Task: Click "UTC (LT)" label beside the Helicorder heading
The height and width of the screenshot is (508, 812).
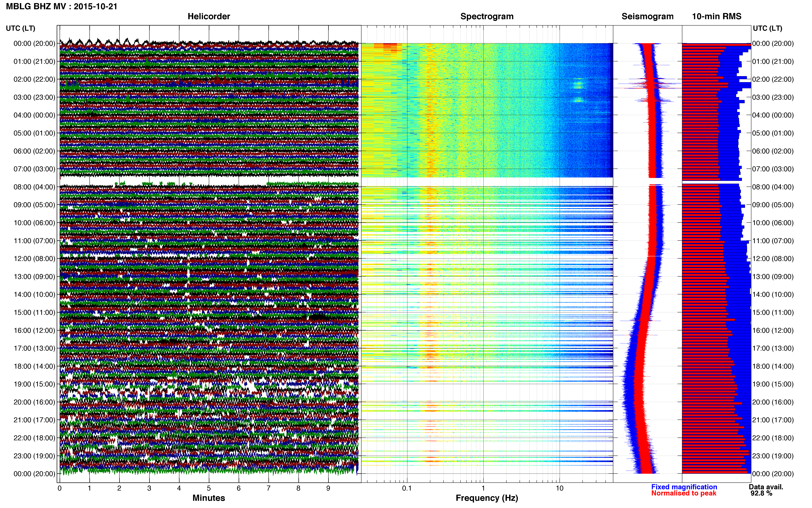Action: pos(21,28)
